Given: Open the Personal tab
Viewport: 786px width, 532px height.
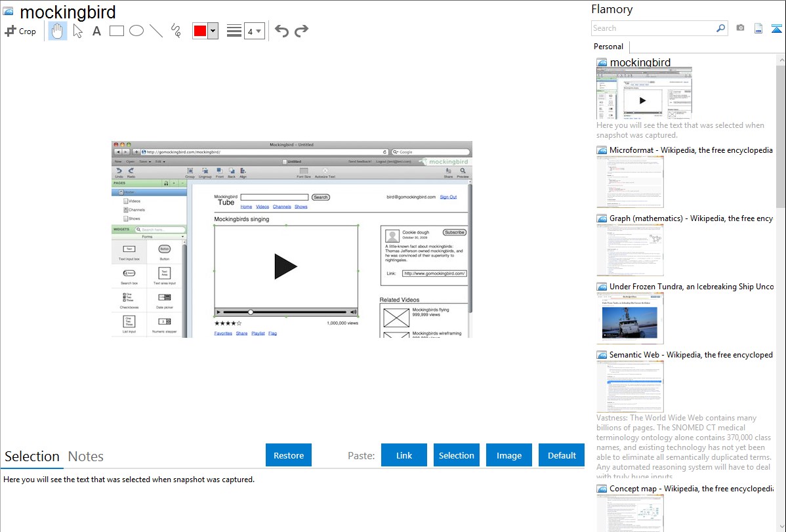Looking at the screenshot, I should click(x=608, y=47).
